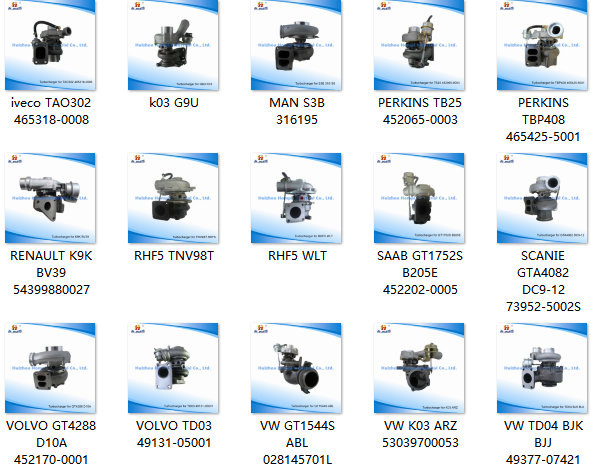591x470 pixels.
Task: Select the RENAULT K9K BV39 thumbnail
Action: (50, 198)
